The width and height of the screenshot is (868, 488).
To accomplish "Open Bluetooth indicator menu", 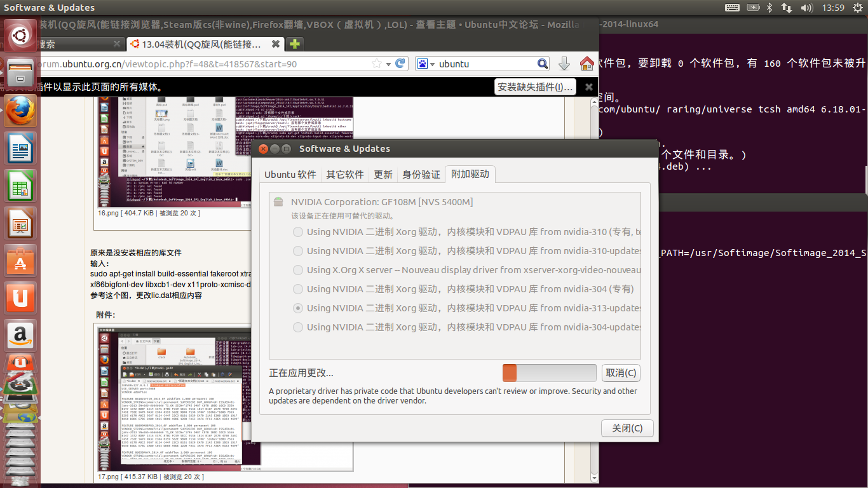I will (x=769, y=8).
